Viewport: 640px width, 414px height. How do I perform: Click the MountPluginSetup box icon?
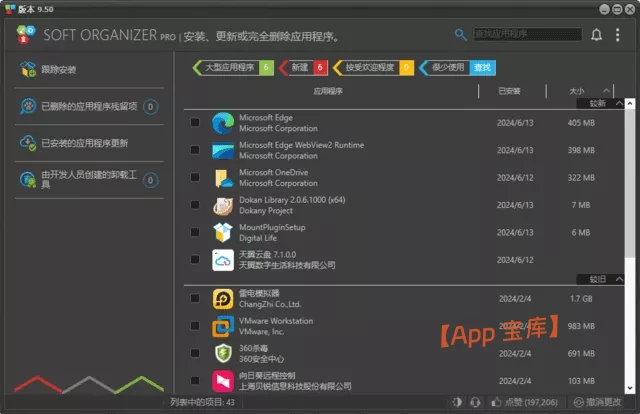pyautogui.click(x=223, y=232)
